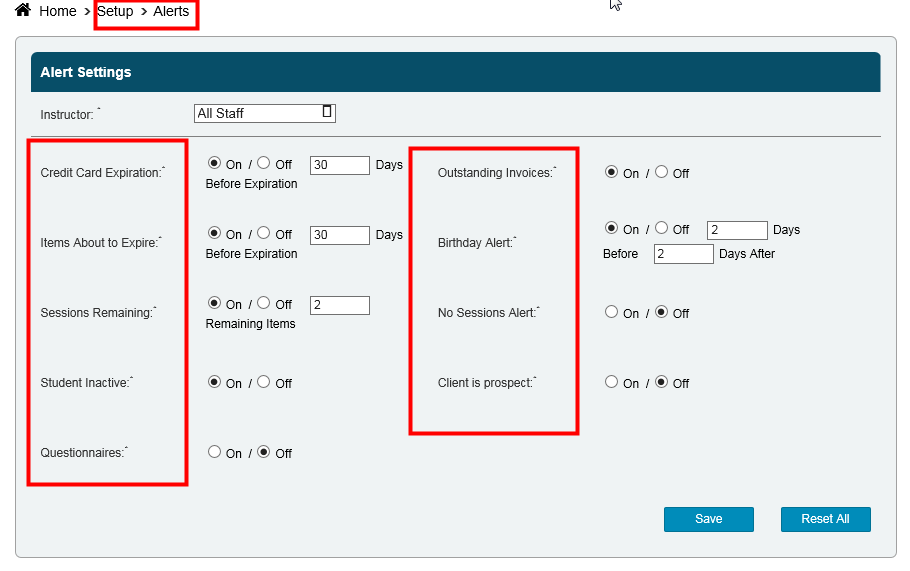Viewport: 910px width, 571px height.
Task: Open the Instructor All Staff dropdown
Action: point(264,113)
